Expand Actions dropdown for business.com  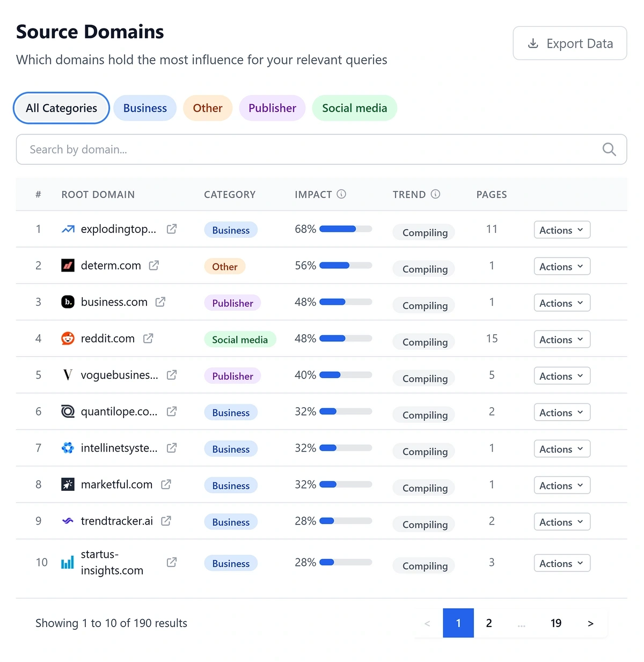click(x=562, y=303)
